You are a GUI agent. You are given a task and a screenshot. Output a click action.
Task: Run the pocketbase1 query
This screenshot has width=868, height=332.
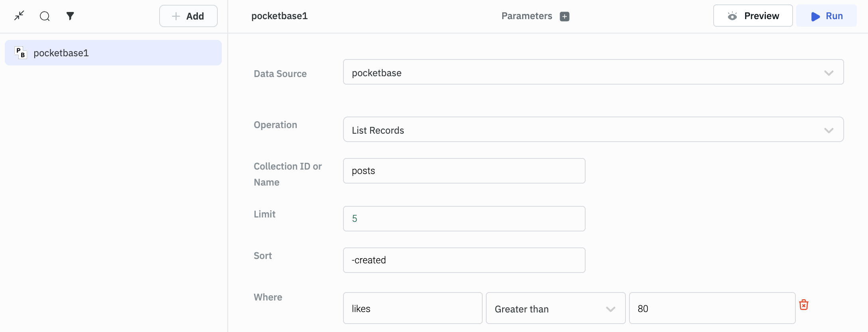click(826, 16)
